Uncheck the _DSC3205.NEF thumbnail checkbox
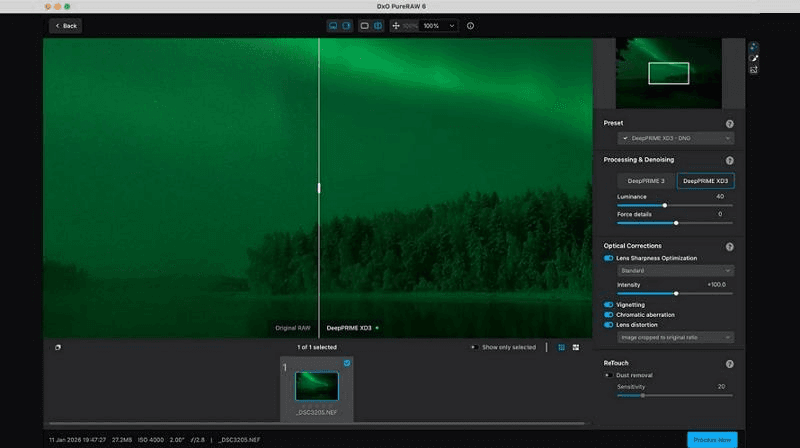 (347, 363)
